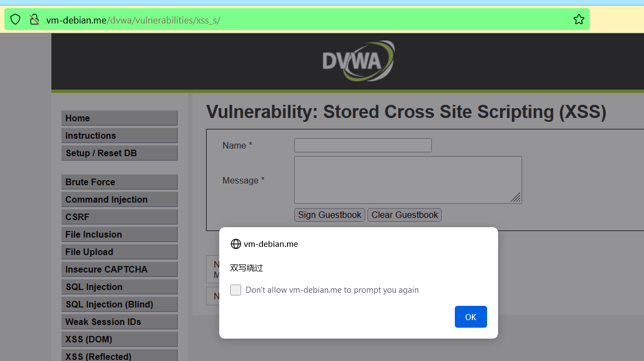Confirm the alert with OK
This screenshot has height=361, width=644.
pyautogui.click(x=471, y=317)
